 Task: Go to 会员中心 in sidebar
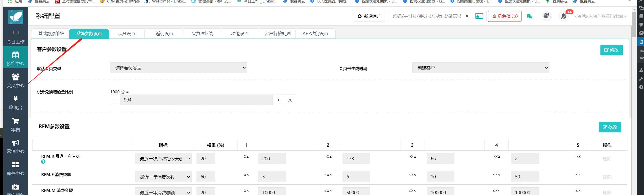tap(16, 80)
